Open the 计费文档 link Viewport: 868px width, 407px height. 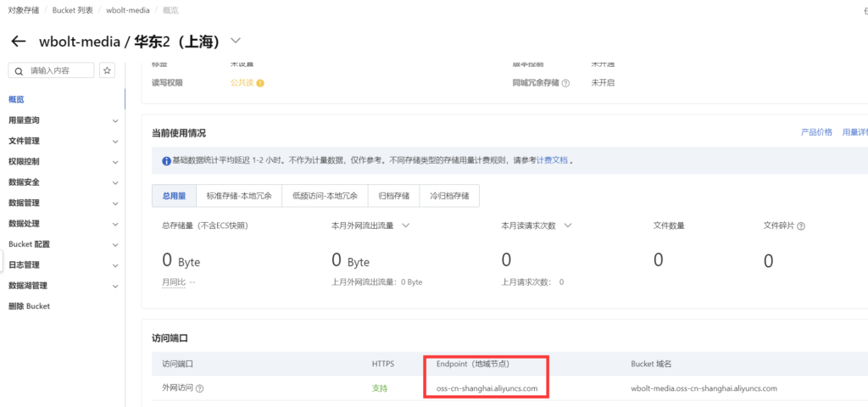click(552, 159)
